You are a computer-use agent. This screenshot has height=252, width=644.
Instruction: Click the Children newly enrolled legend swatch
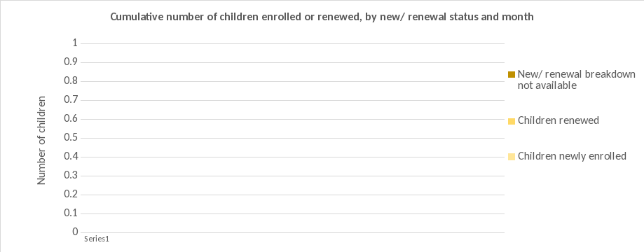pos(512,157)
